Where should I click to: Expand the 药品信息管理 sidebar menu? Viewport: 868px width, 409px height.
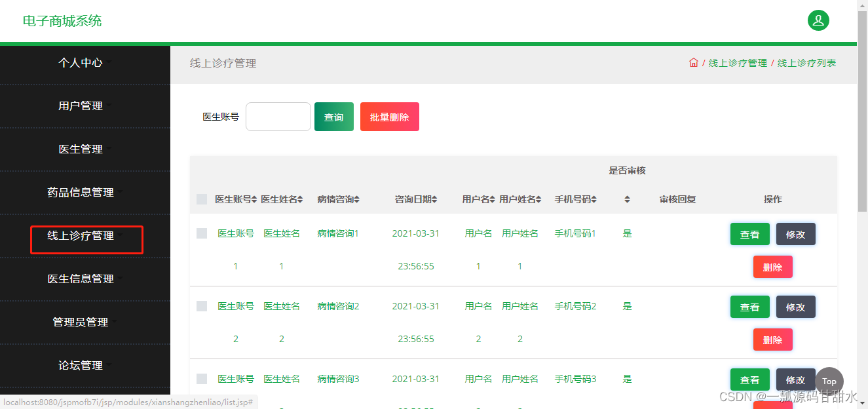(x=85, y=193)
